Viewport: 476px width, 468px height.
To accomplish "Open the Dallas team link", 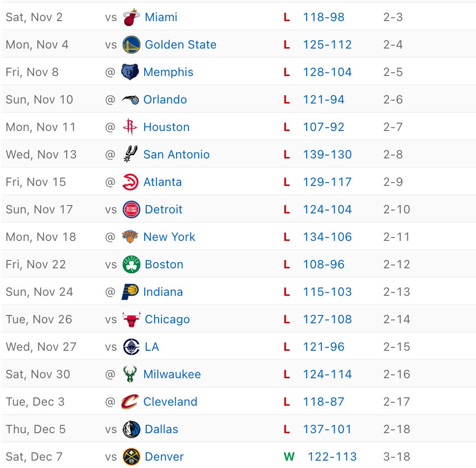I will [161, 429].
